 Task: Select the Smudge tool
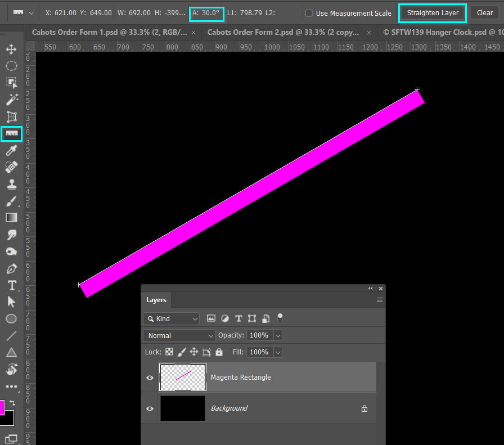(x=11, y=235)
